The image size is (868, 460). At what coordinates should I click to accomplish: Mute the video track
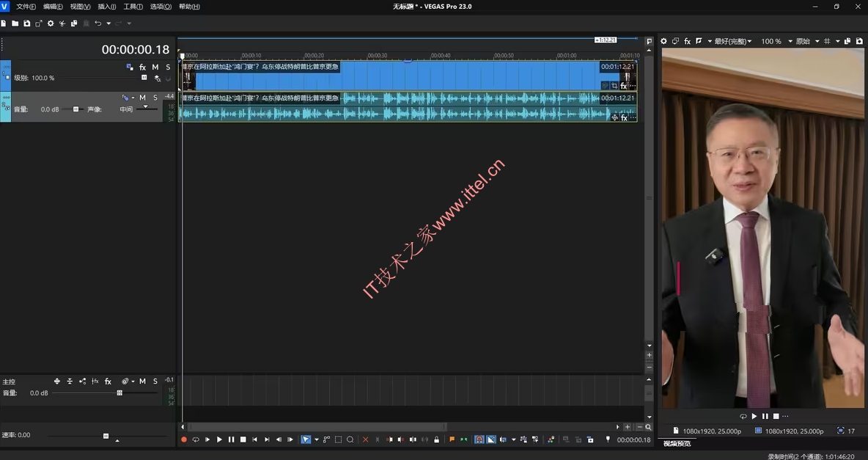click(x=155, y=67)
